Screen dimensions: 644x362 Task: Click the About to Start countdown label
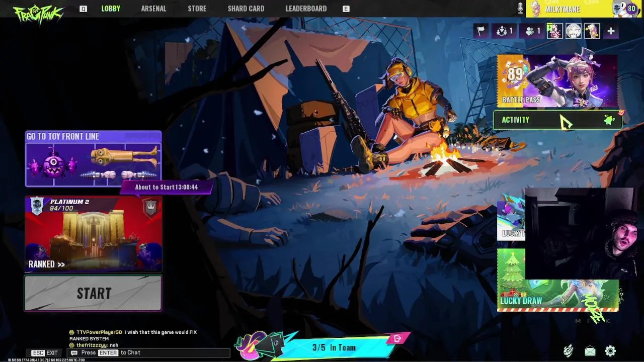pos(167,187)
